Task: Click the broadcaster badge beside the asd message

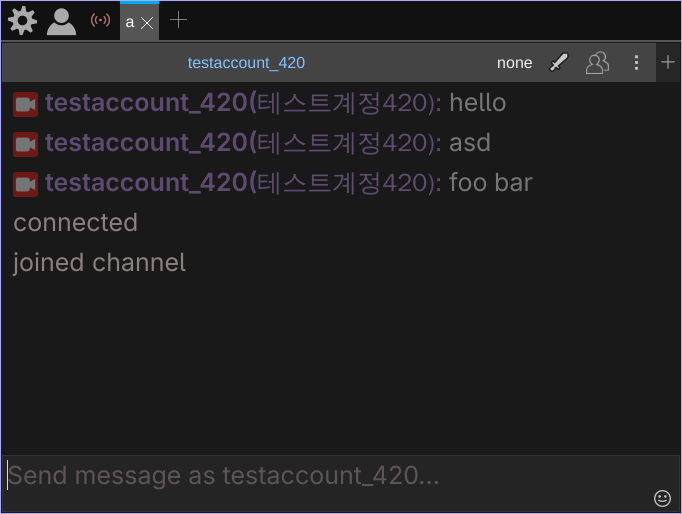Action: tap(26, 144)
